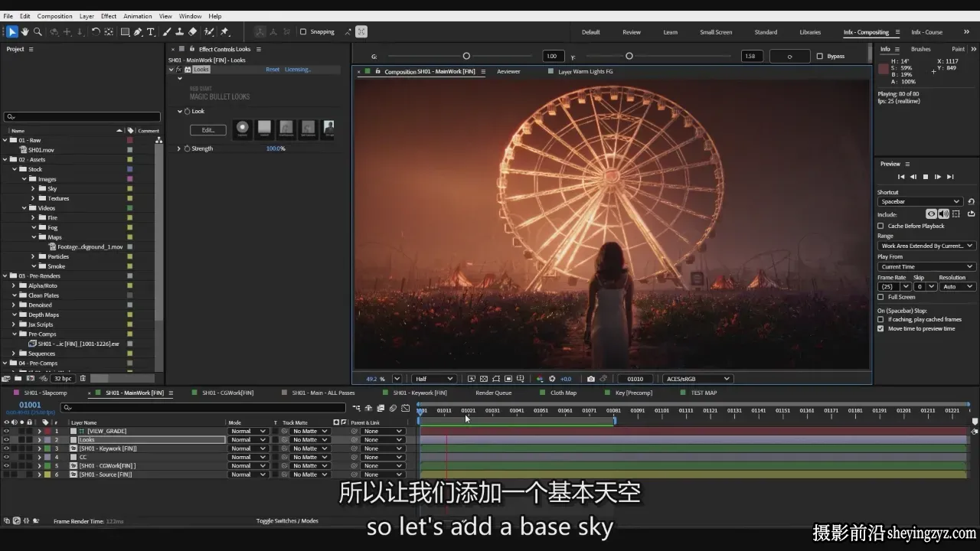Viewport: 980px width, 551px height.
Task: Select the Brush tool
Action: 167,31
